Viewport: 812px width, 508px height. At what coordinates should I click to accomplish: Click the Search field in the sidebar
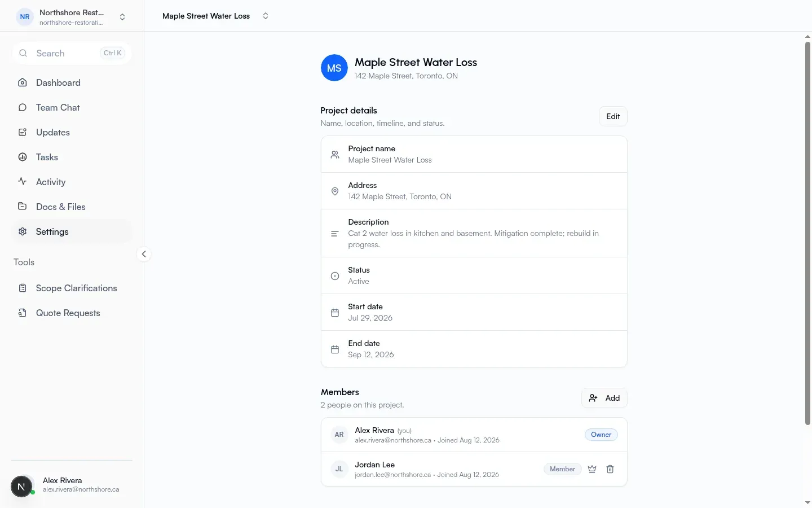coord(72,53)
